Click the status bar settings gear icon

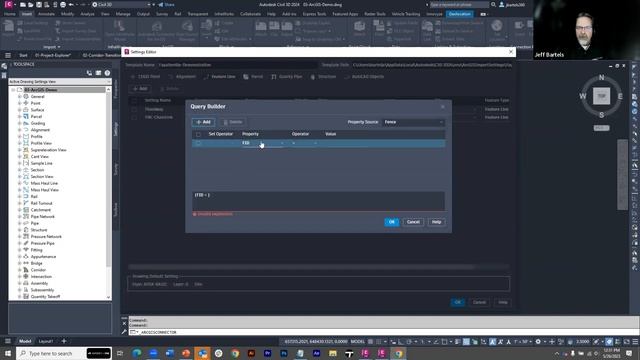538,341
